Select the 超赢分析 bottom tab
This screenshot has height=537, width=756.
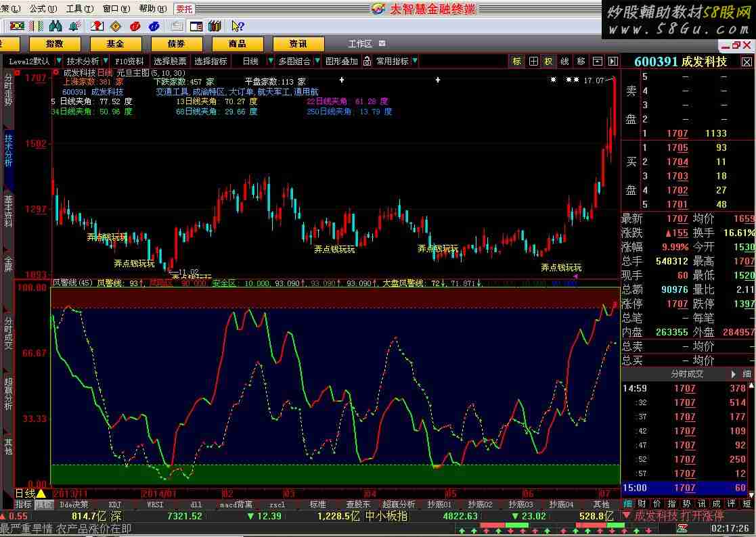point(399,505)
